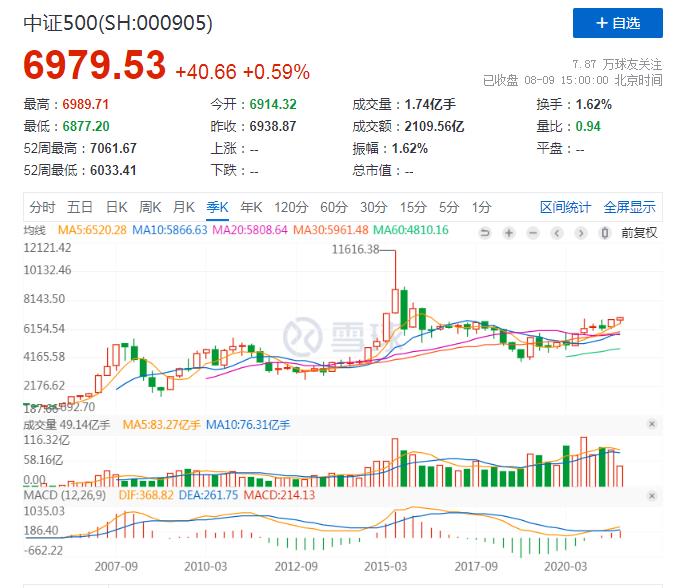Viewport: 692px width, 588px height.
Task: Click the 最高 value 6989.71
Action: coord(86,105)
